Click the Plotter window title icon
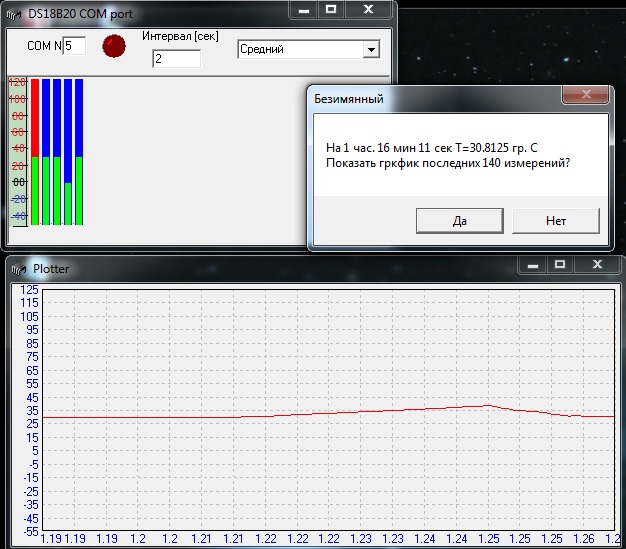Viewport: 626px width, 549px height. (x=17, y=269)
